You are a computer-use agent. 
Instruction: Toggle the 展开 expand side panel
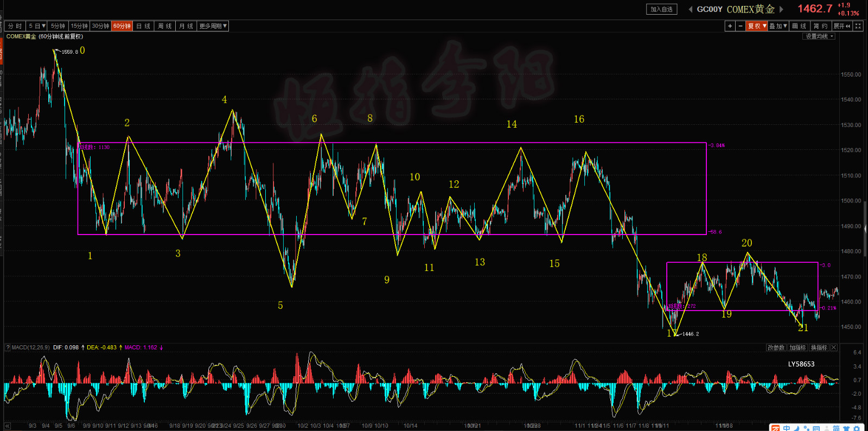coord(841,26)
